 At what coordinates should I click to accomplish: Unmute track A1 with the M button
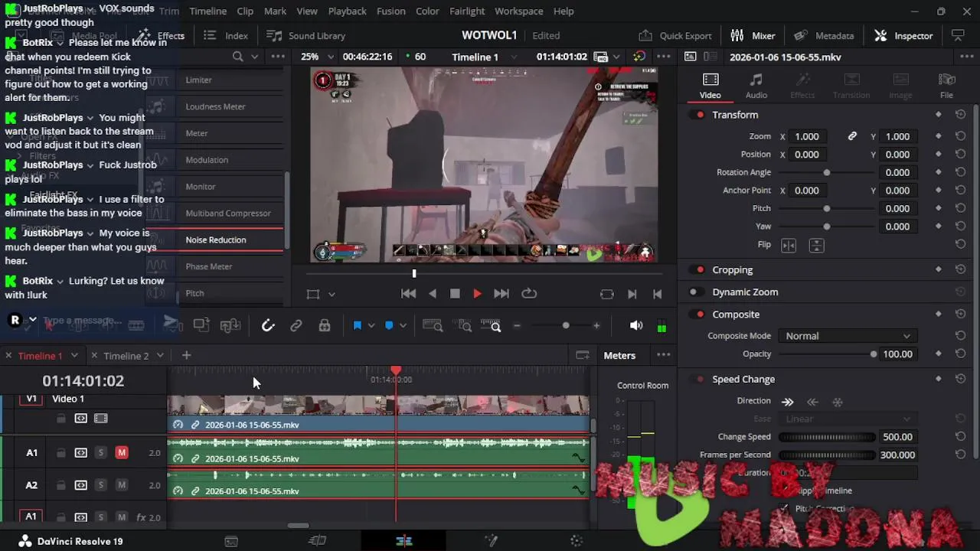pos(121,453)
